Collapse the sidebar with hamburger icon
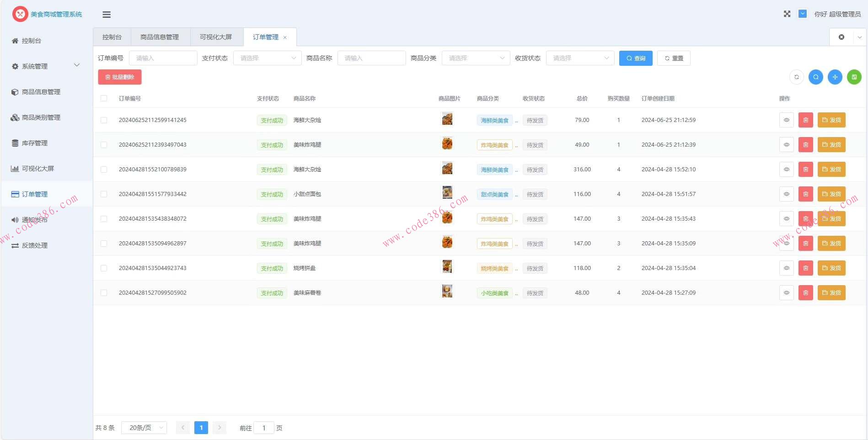Viewport: 868px width, 440px height. 107,15
